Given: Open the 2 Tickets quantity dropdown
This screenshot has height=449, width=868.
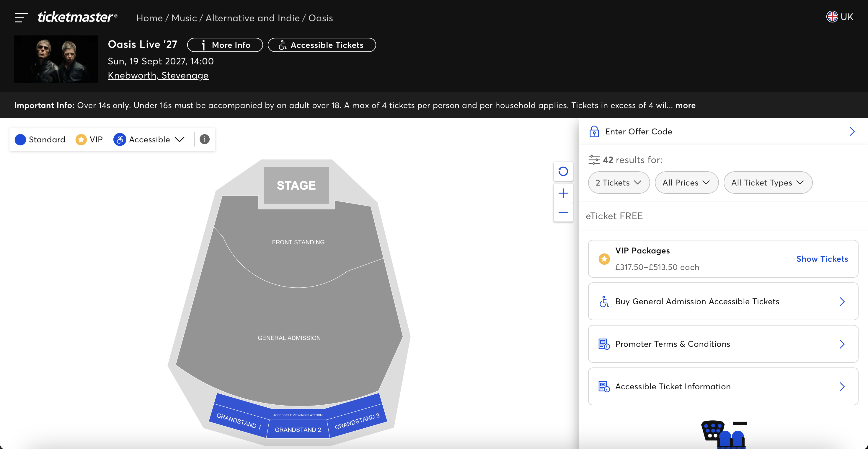Looking at the screenshot, I should pyautogui.click(x=619, y=183).
